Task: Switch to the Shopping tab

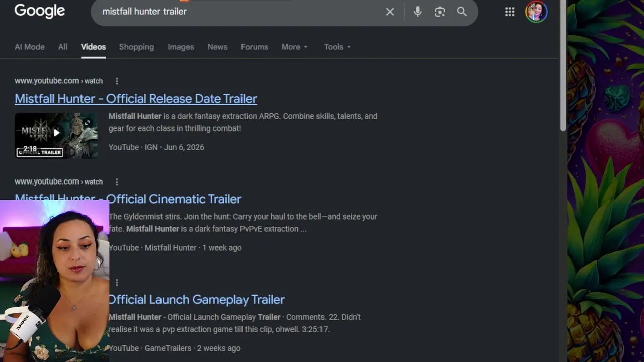Action: click(x=136, y=47)
